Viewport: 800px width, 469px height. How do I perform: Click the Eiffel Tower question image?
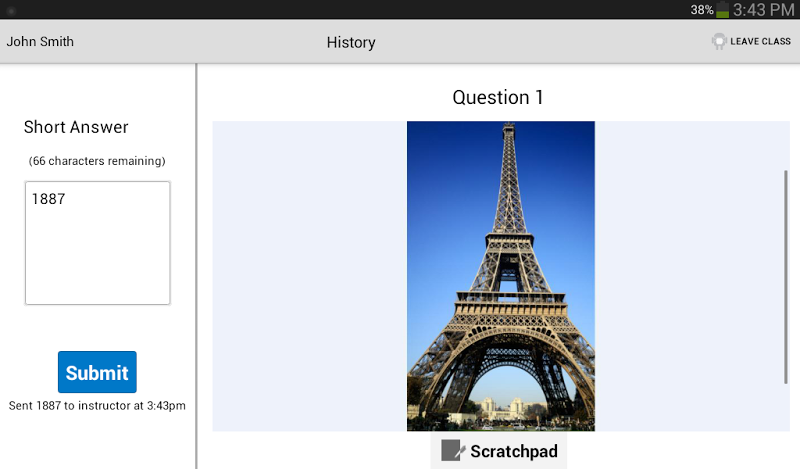[x=501, y=276]
